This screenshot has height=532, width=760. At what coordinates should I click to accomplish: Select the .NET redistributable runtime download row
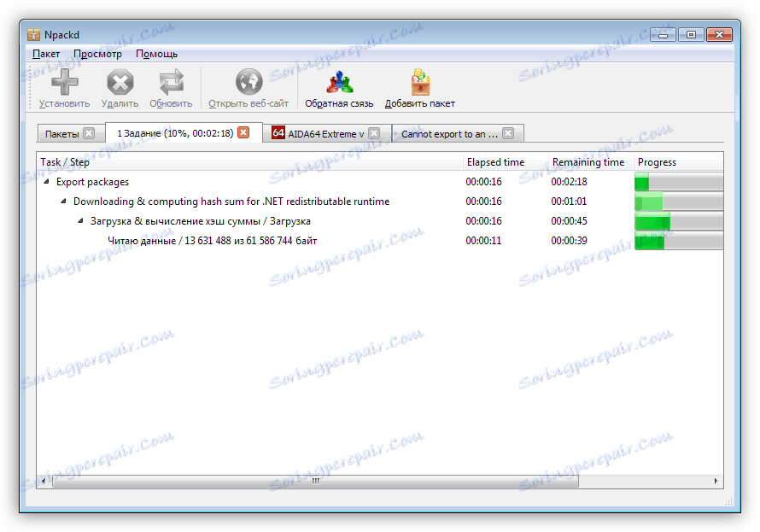(x=379, y=202)
